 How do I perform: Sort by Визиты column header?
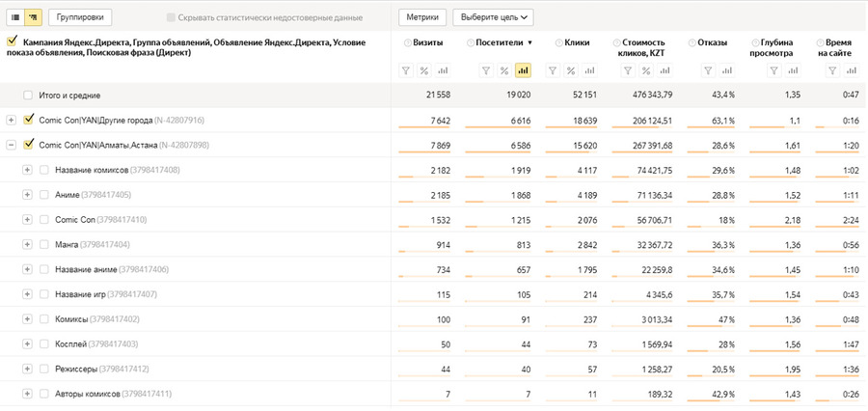[428, 42]
